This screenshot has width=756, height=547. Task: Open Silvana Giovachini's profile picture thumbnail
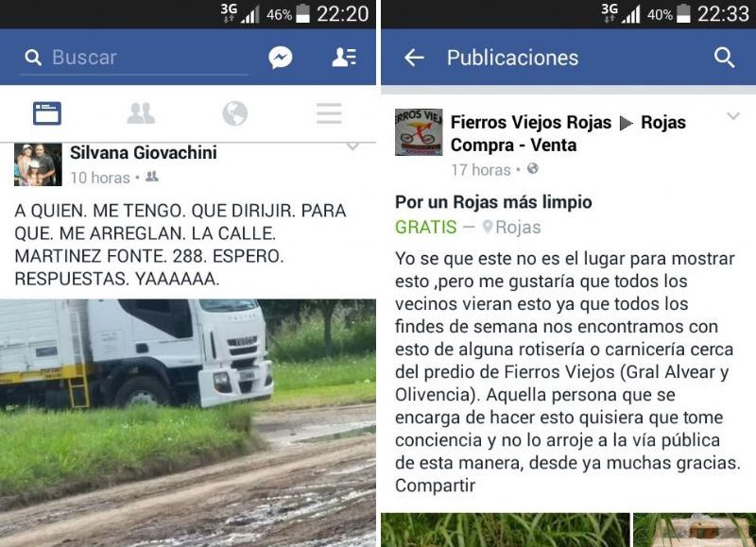point(38,164)
